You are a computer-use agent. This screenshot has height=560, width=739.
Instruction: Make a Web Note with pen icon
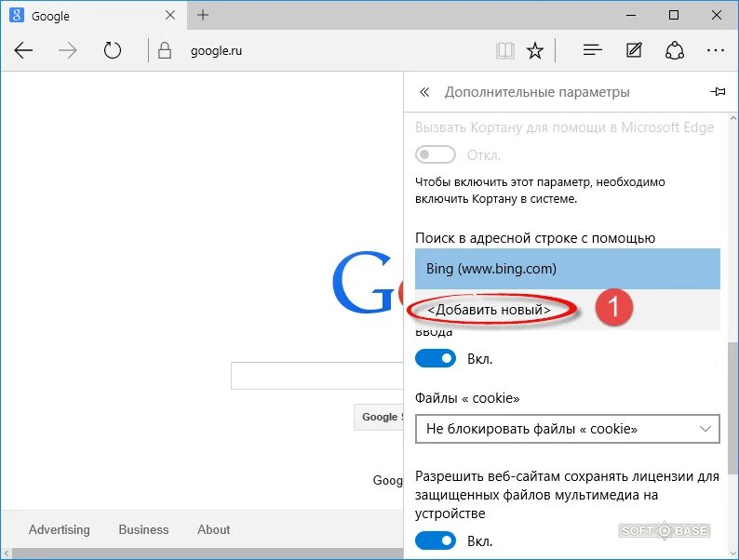634,50
